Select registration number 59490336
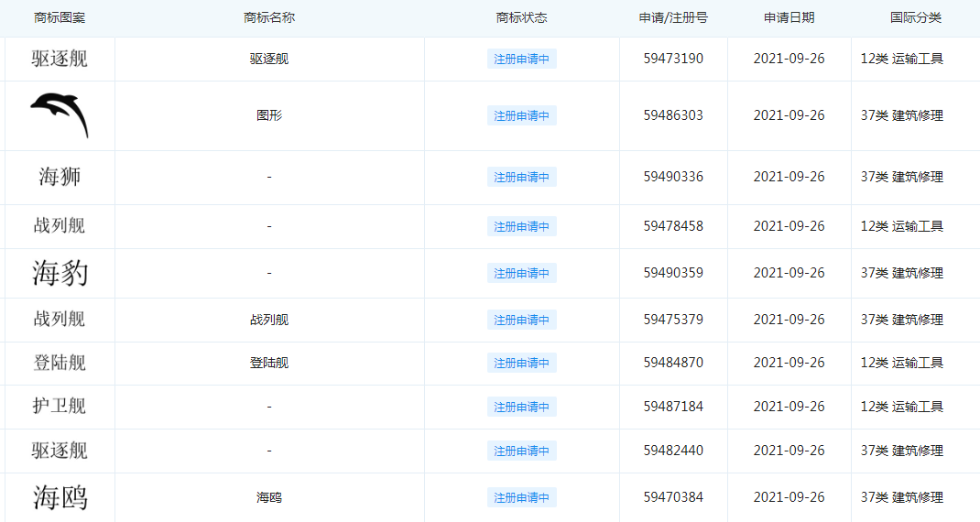This screenshot has height=522, width=980. pos(673,177)
